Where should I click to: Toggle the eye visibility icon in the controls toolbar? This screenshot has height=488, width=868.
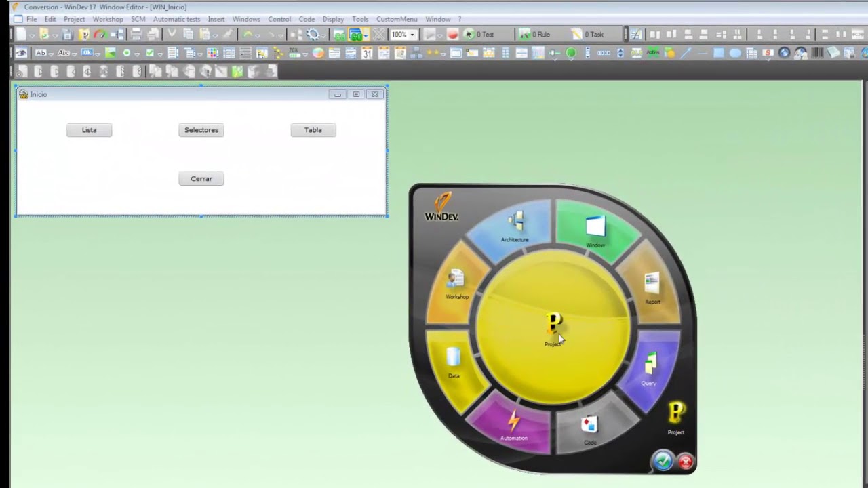(22, 52)
